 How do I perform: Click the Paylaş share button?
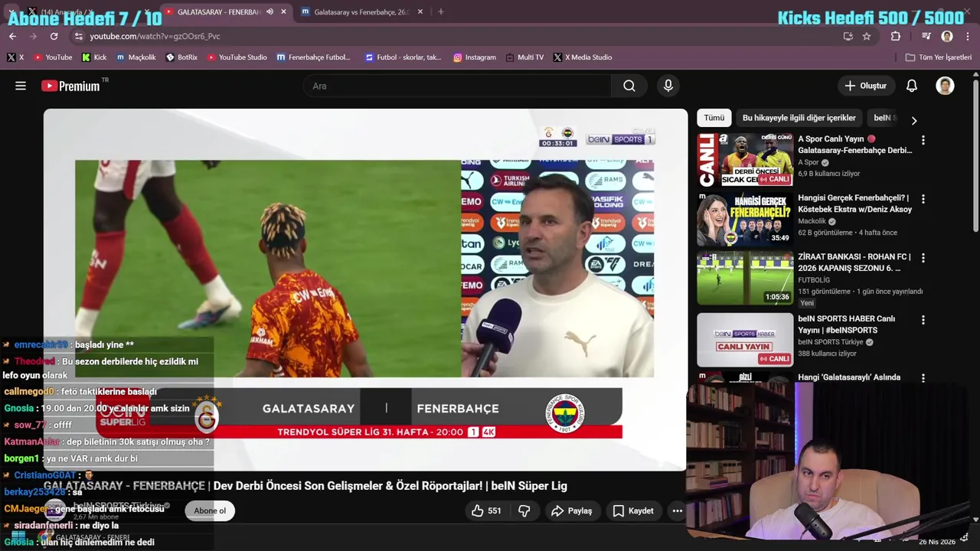coord(572,510)
